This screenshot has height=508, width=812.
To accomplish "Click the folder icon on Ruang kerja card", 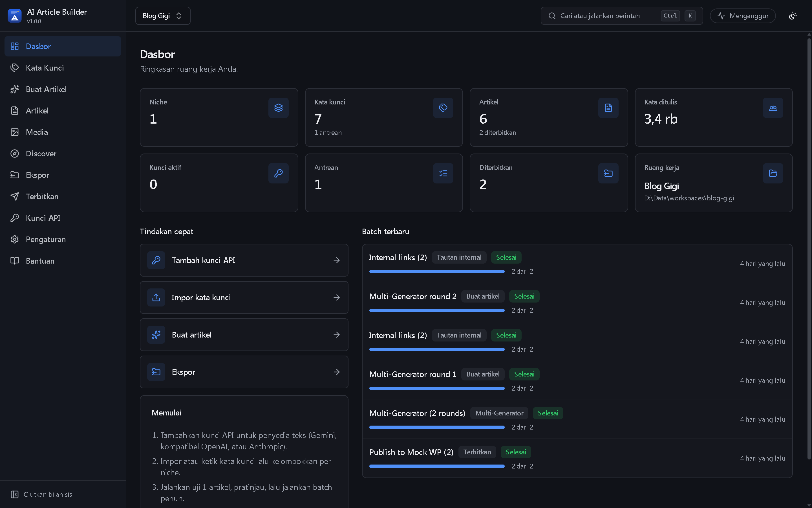I will [x=773, y=173].
